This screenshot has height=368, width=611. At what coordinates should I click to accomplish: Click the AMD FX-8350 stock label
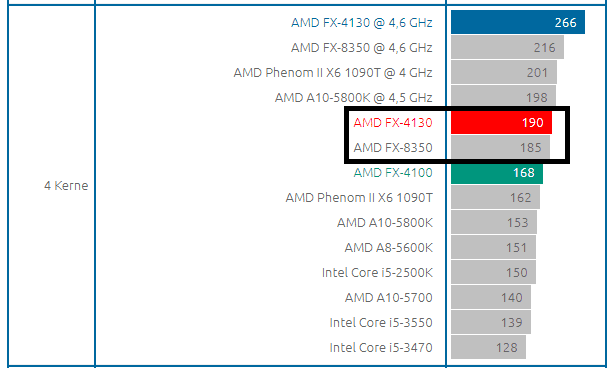[393, 147]
